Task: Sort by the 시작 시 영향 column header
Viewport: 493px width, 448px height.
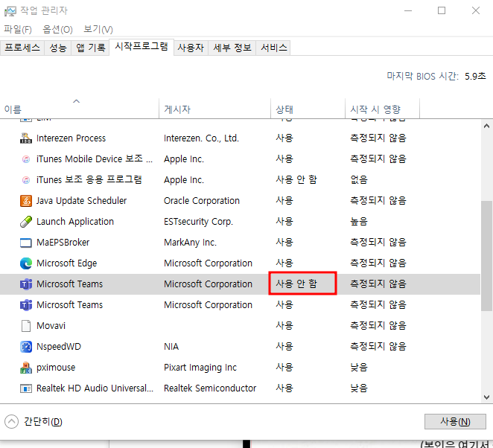Action: (382, 108)
